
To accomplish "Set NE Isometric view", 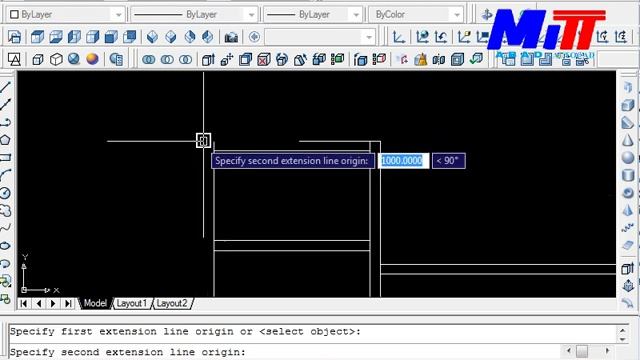I will point(189,37).
